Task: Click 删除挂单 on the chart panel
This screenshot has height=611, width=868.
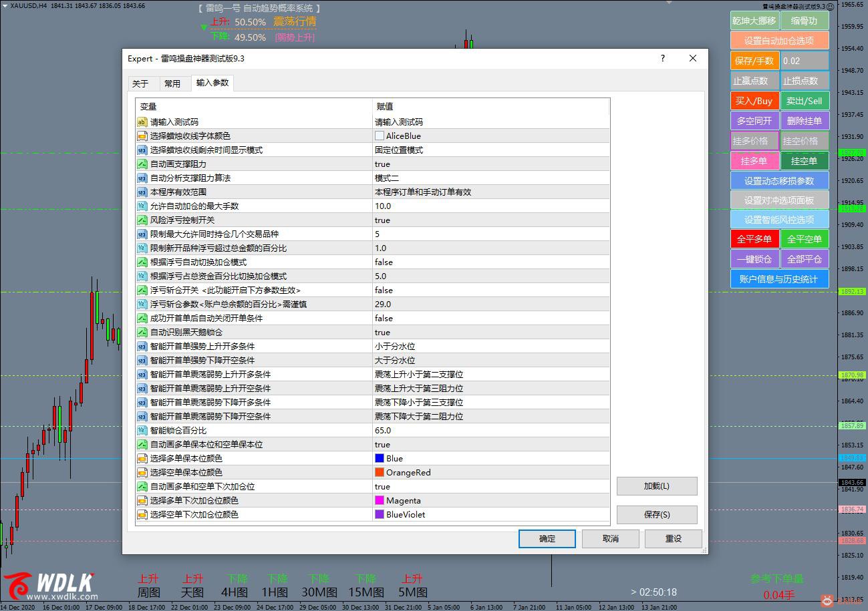Action: [805, 121]
